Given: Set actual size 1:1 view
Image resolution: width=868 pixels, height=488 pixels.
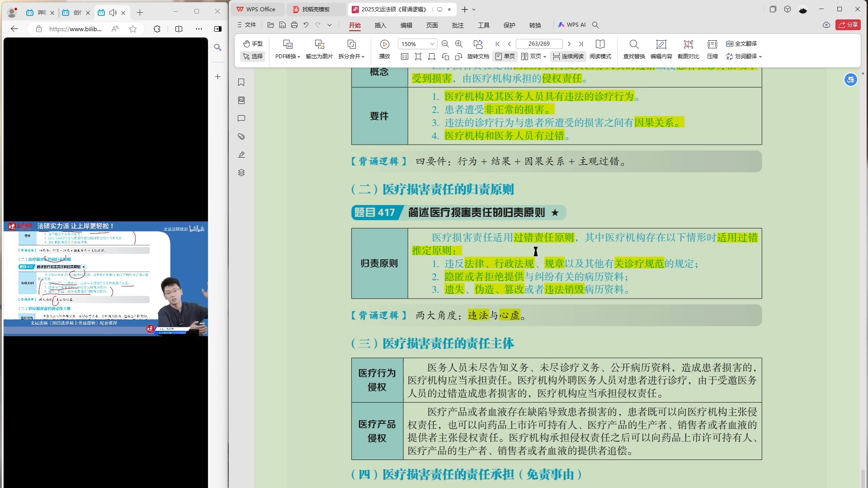Looking at the screenshot, I should pyautogui.click(x=405, y=56).
